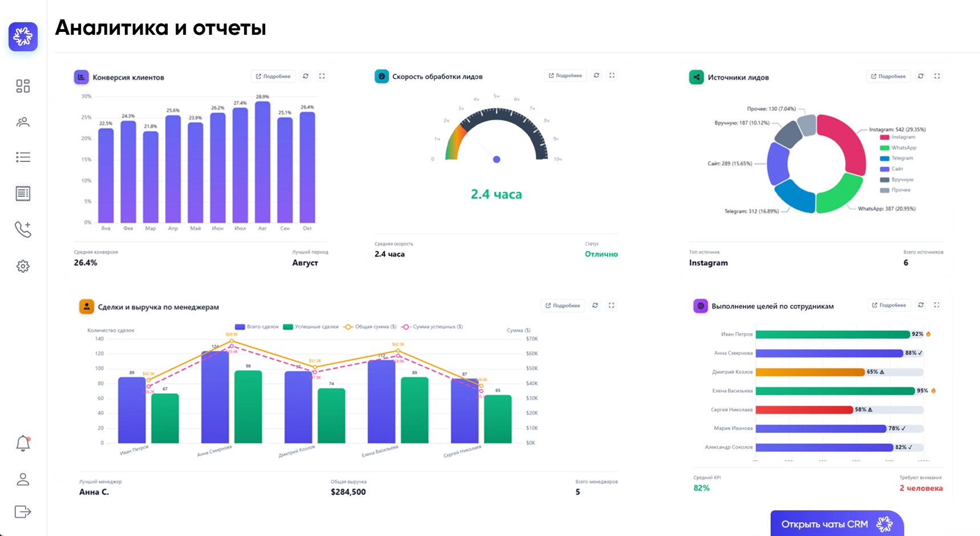Open the task list icon in sidebar
This screenshot has height=536, width=980.
[x=23, y=157]
